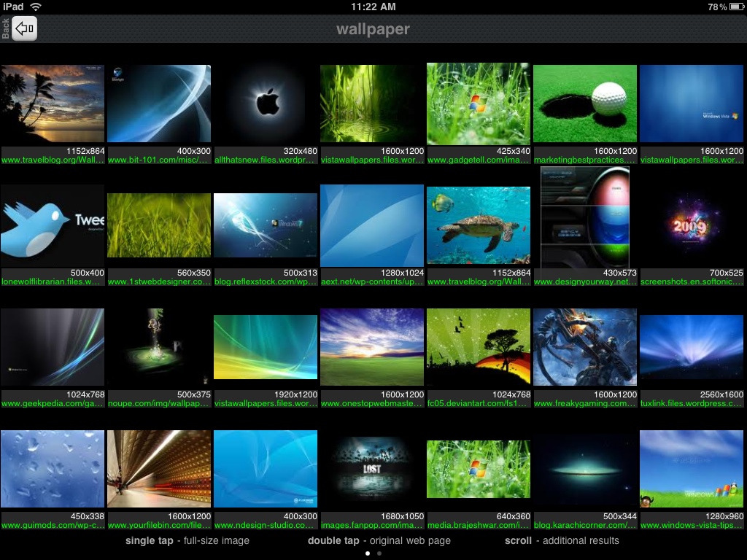
Task: Select the Windows 7 blue wallpaper thumbnail
Action: 266,224
